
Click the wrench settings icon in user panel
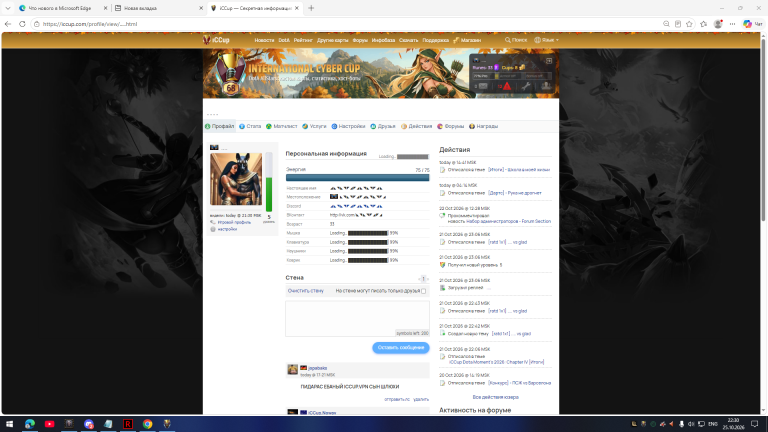click(526, 86)
